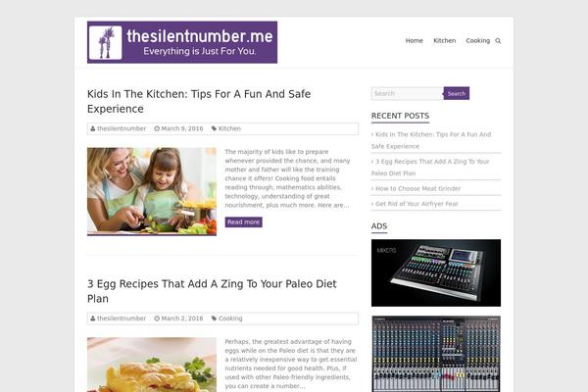The height and width of the screenshot is (392, 588).
Task: Click the Read more button
Action: (243, 222)
